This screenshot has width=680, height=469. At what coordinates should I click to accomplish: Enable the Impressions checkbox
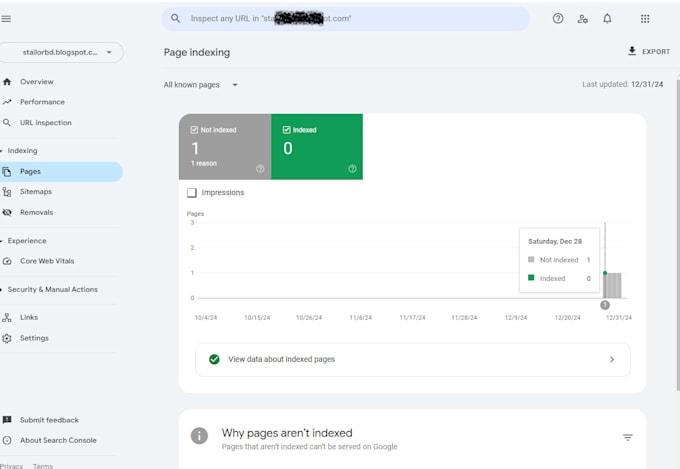click(x=192, y=193)
